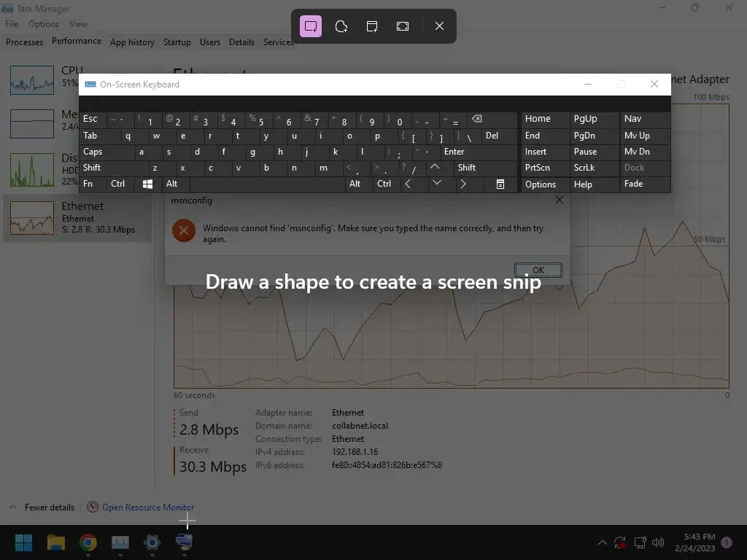Launch Google Chrome from the taskbar
Image resolution: width=747 pixels, height=560 pixels.
(88, 542)
